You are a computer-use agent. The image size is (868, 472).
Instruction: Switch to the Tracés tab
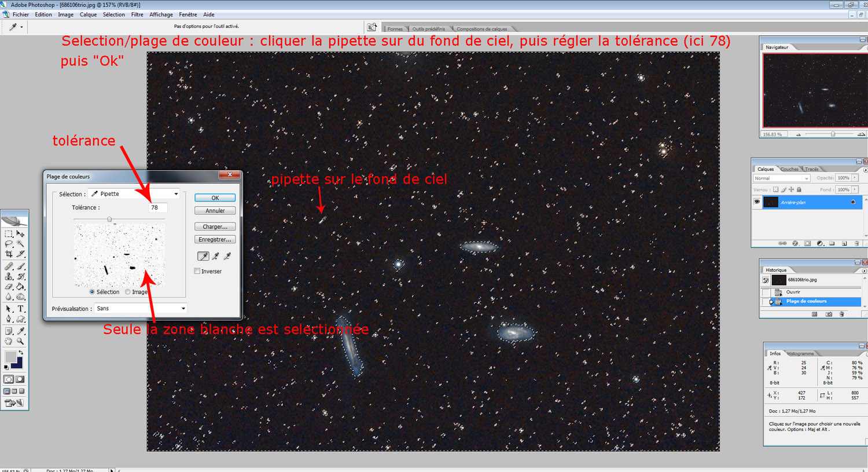pos(812,169)
